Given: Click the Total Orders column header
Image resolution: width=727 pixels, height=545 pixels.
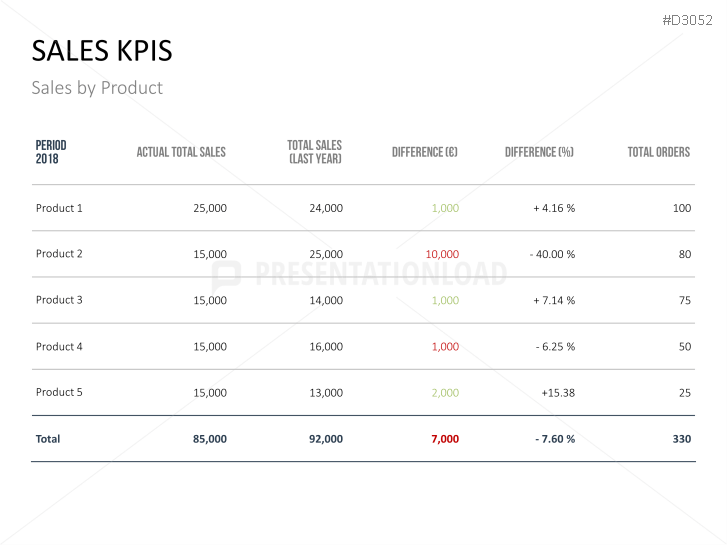Looking at the screenshot, I should 658,152.
